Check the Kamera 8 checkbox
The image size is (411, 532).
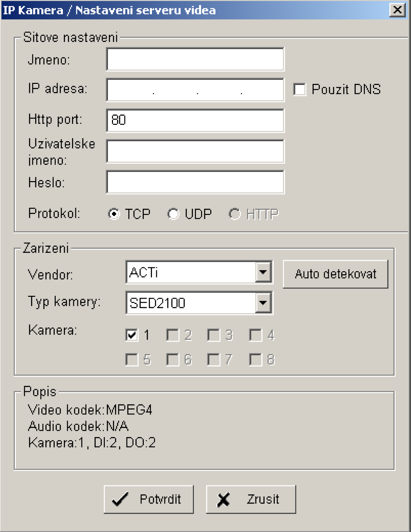tap(255, 359)
